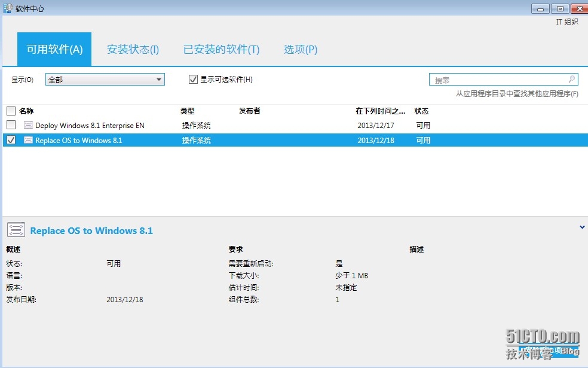
Task: Click the Replace OS to Windows 8.1 details heading
Action: pos(91,230)
